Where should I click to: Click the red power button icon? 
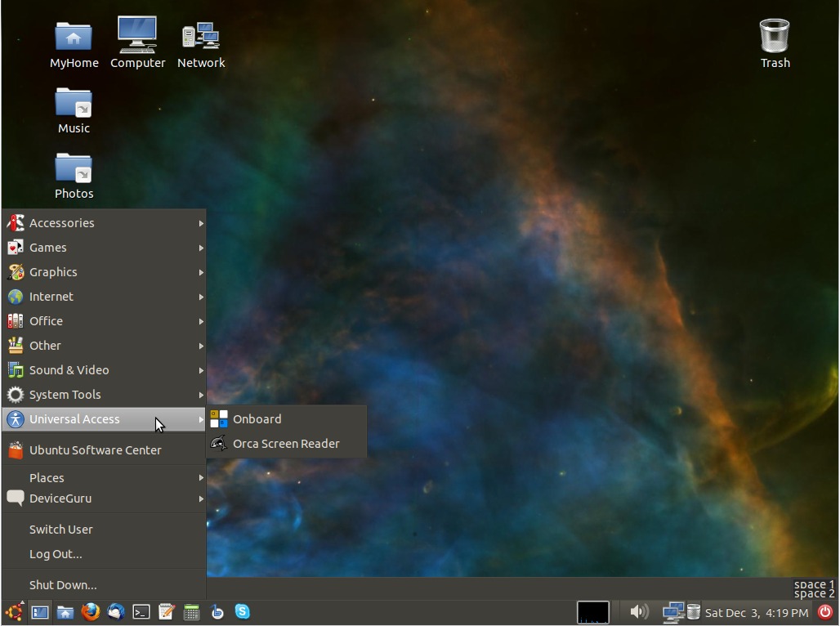tap(825, 611)
